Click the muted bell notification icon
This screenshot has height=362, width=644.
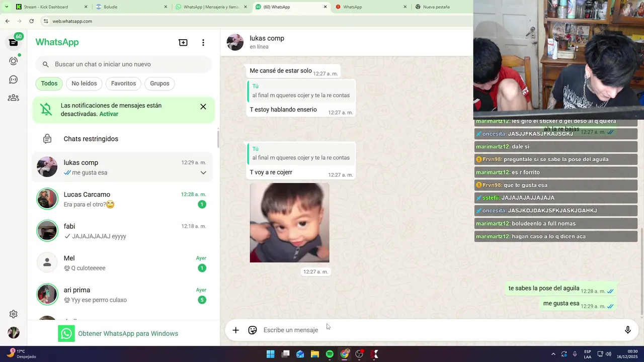click(46, 109)
